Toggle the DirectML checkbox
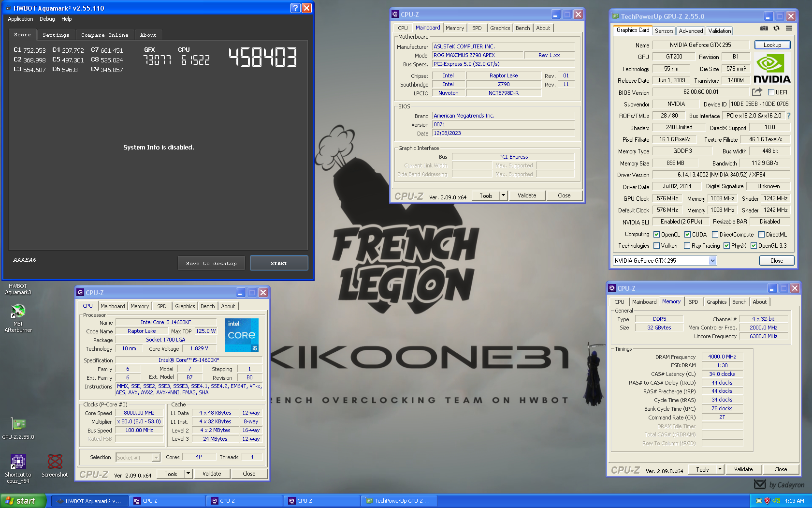 point(761,235)
